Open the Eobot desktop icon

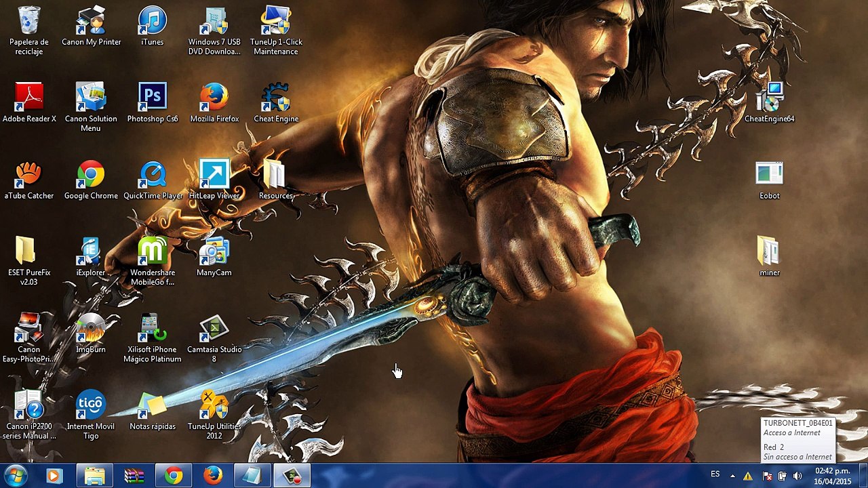(x=769, y=180)
